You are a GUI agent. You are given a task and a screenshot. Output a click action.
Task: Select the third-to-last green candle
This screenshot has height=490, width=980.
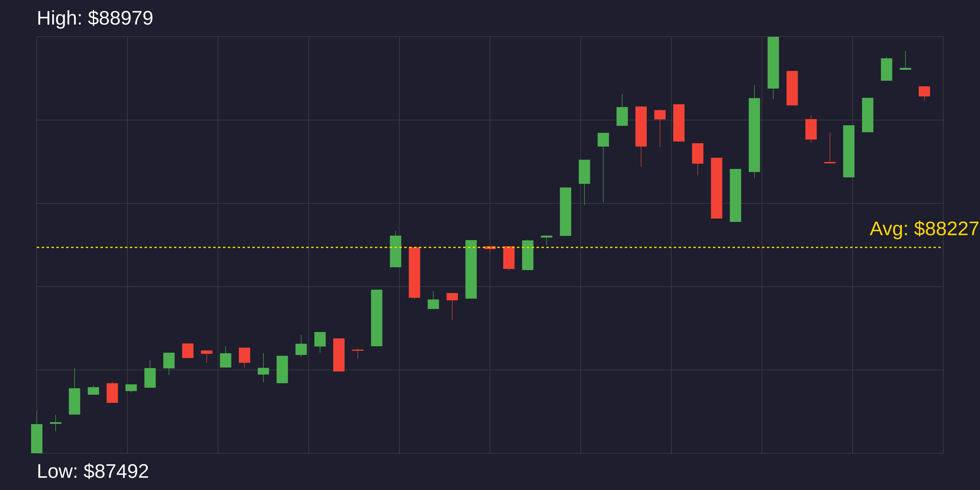(867, 115)
